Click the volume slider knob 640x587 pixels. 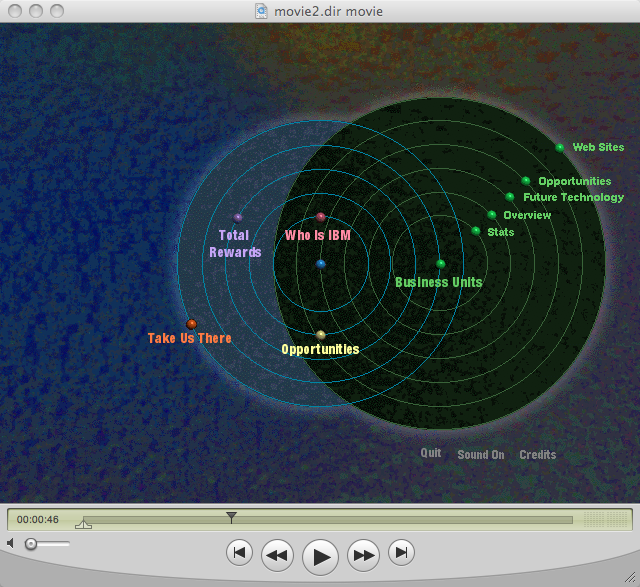(x=31, y=544)
